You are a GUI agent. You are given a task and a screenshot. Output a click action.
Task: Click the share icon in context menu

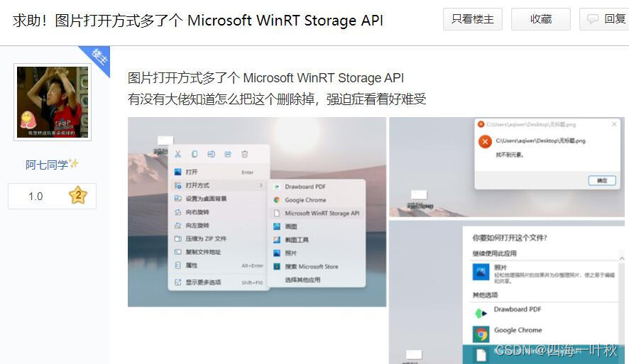tap(228, 154)
